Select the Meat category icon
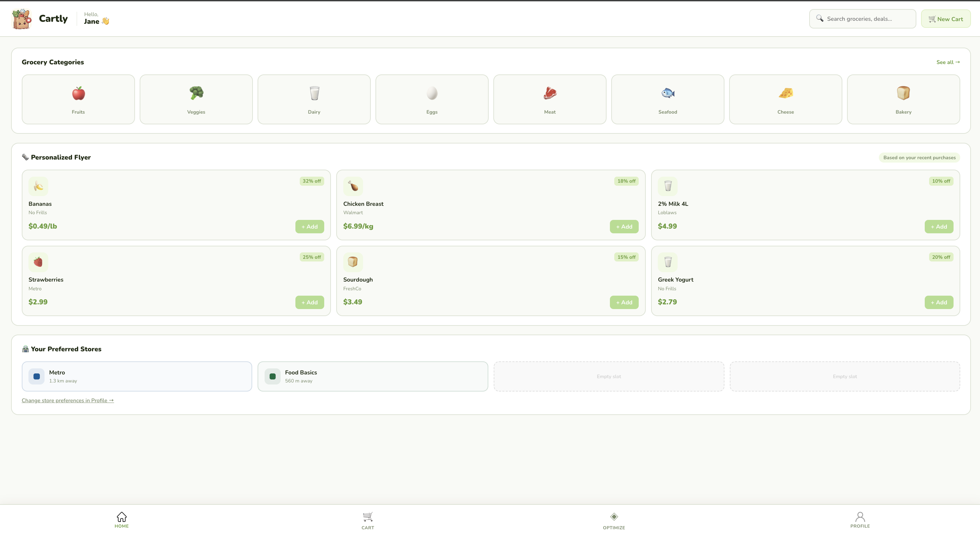980x535 pixels. point(550,93)
